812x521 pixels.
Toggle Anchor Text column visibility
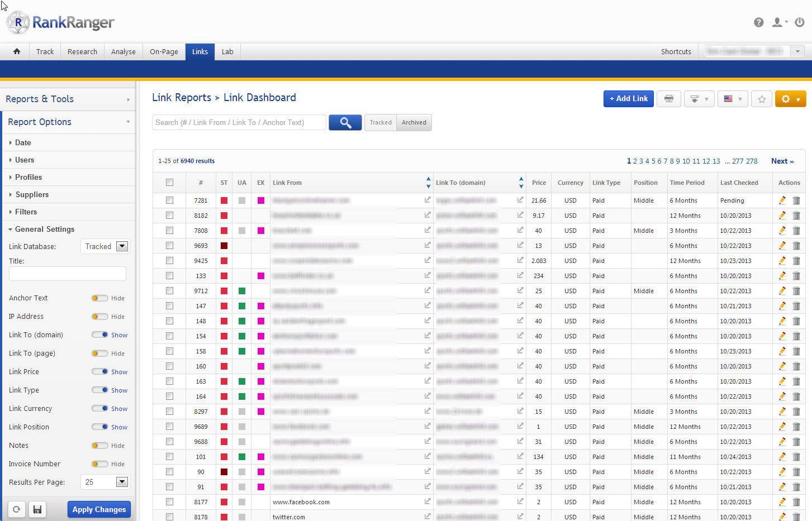click(100, 298)
